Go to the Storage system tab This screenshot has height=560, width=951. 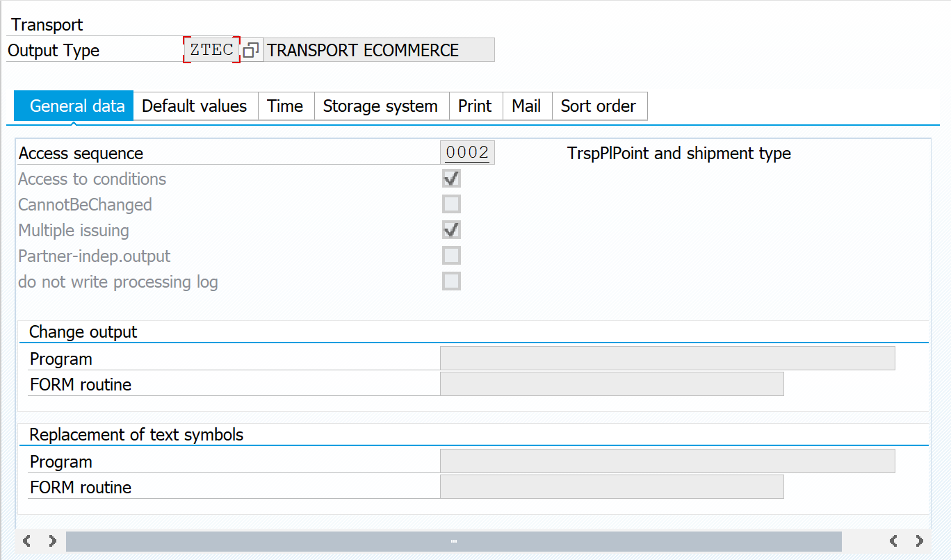pos(380,106)
